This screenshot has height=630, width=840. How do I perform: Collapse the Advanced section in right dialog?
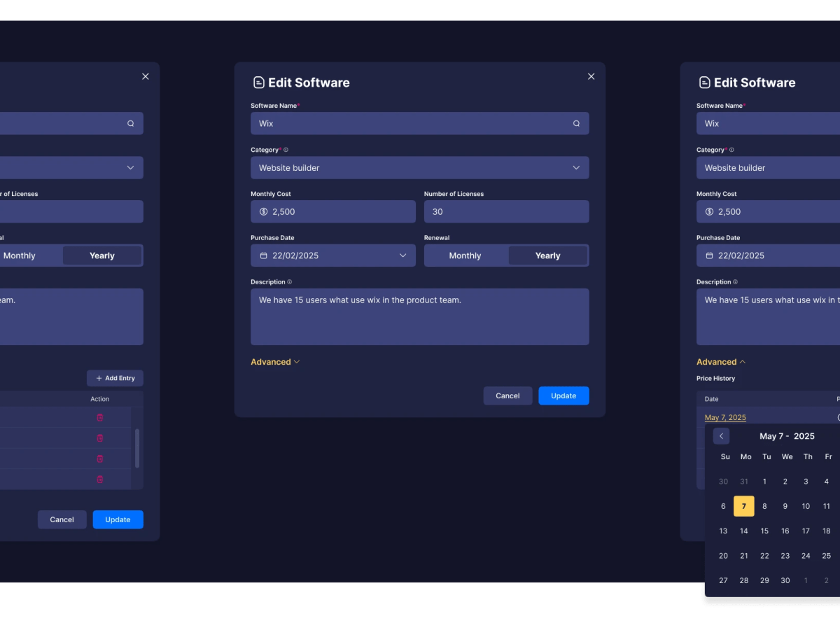[x=721, y=362]
